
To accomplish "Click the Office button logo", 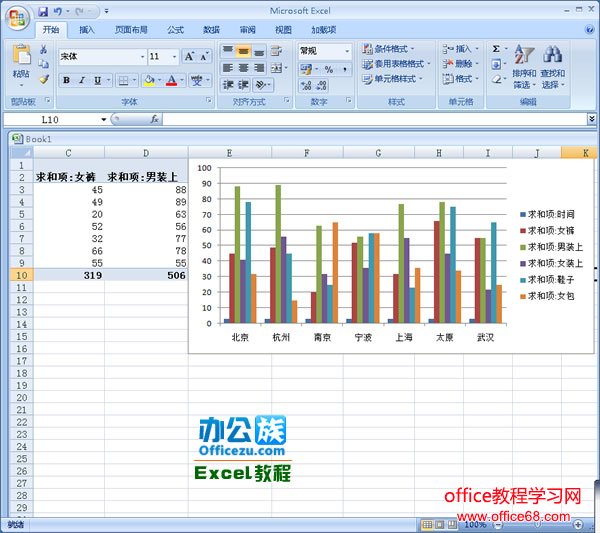I will pos(17,17).
